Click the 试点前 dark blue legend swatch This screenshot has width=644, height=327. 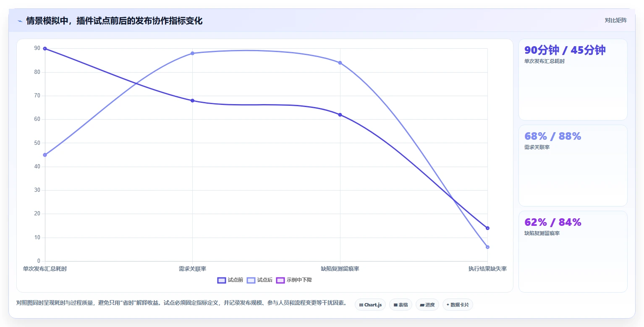(x=222, y=280)
